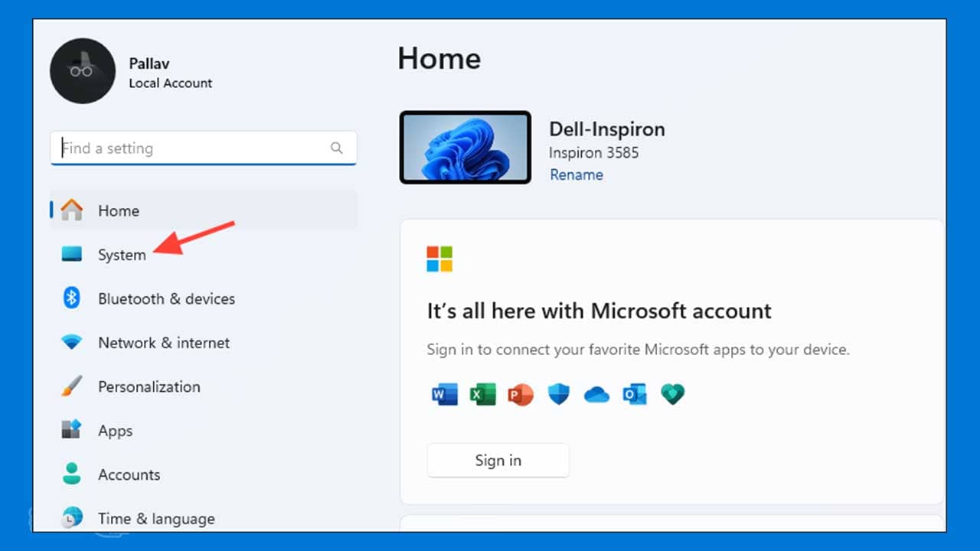Screen dimensions: 980x551
Task: Click the Windows 11 desktop thumbnail
Action: (x=465, y=148)
